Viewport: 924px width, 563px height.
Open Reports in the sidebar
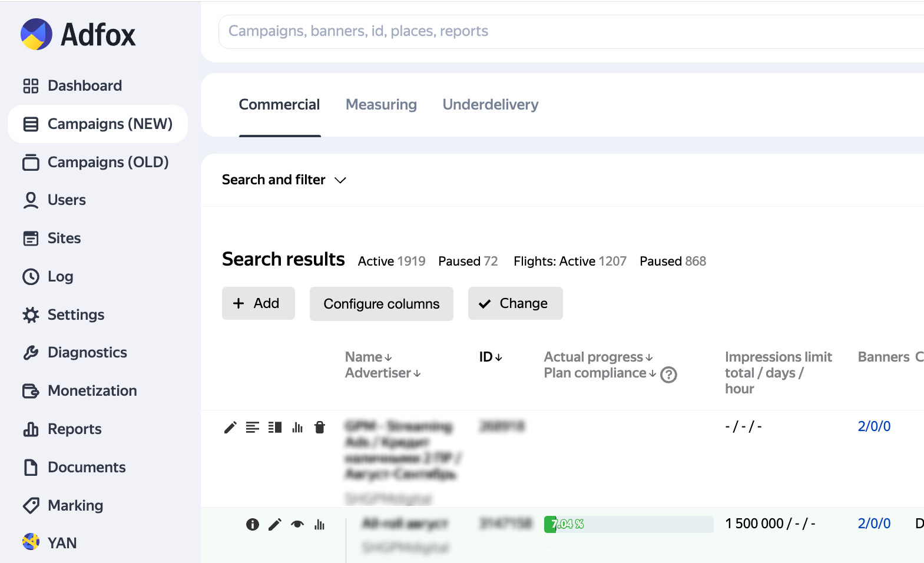(74, 429)
